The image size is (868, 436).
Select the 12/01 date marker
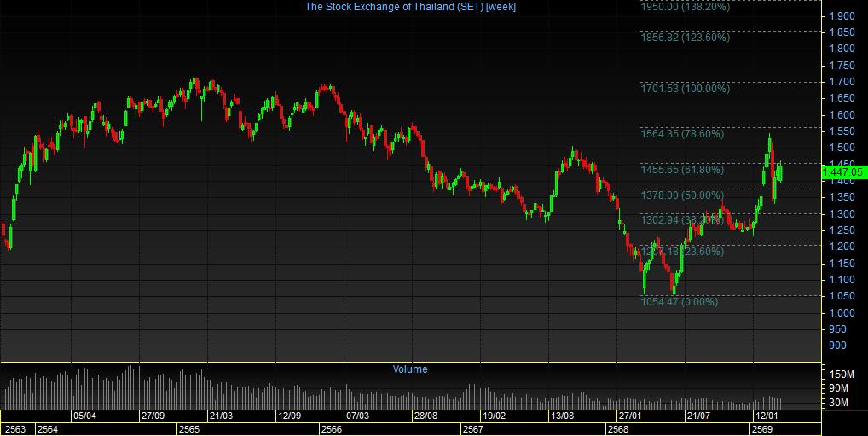767,416
